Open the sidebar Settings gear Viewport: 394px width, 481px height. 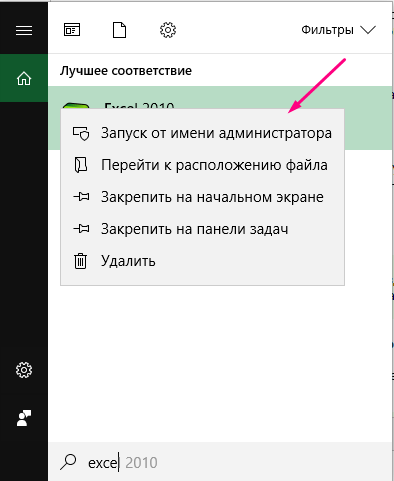click(24, 370)
